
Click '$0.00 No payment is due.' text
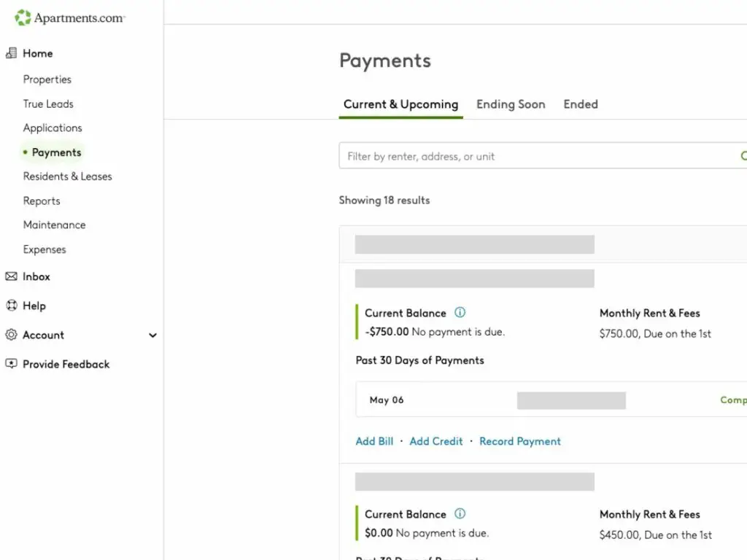coord(427,533)
